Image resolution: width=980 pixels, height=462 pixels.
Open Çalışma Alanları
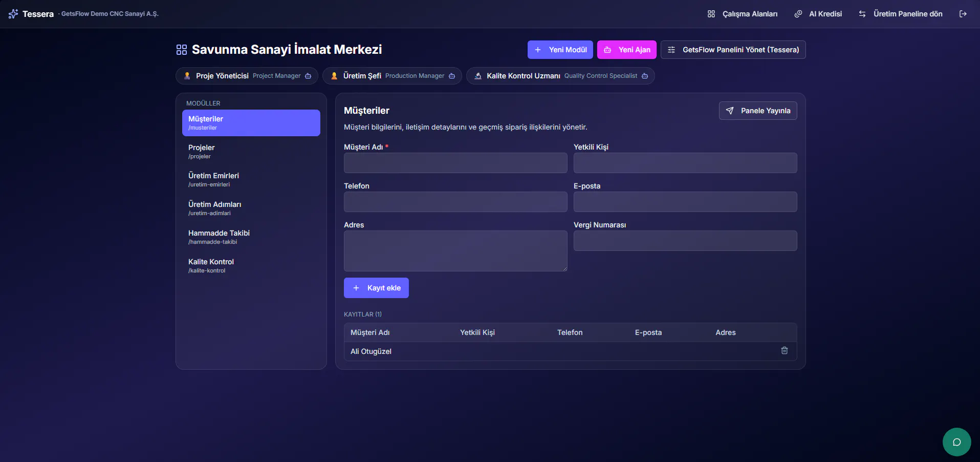743,14
